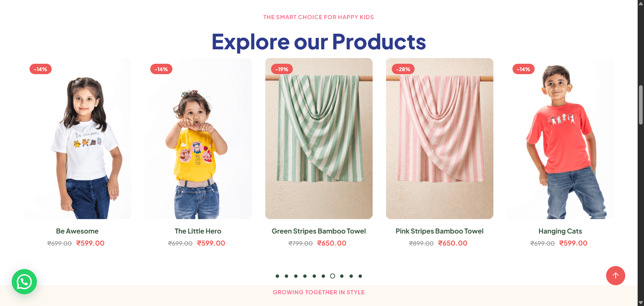
Task: Select the last carousel pagination dot
Action: [x=360, y=276]
